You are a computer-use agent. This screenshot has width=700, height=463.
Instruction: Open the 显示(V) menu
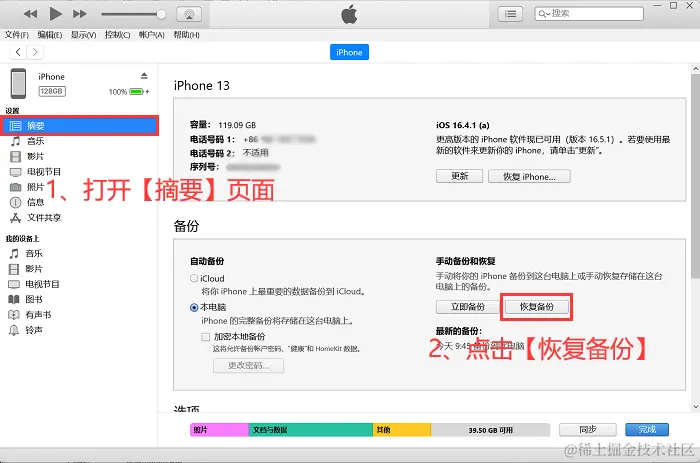83,35
